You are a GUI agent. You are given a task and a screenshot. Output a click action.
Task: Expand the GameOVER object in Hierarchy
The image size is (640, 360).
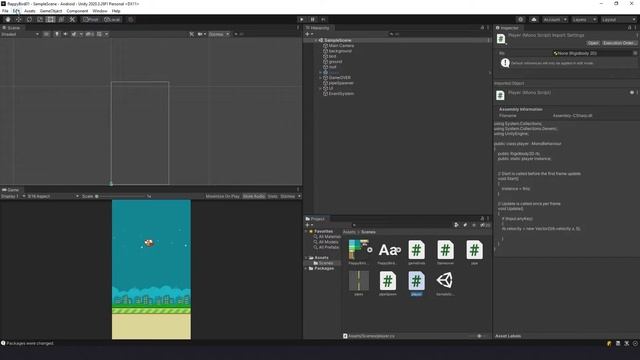tap(320, 78)
